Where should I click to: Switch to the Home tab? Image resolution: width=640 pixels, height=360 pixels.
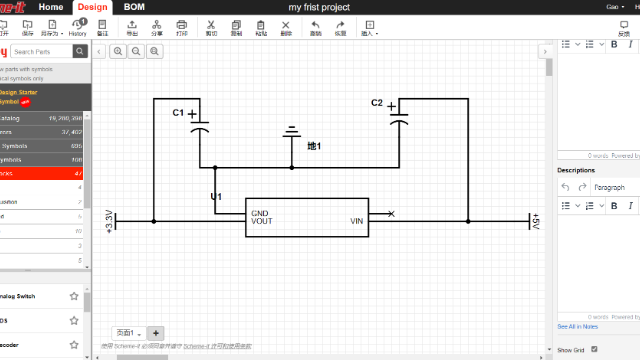click(x=51, y=7)
